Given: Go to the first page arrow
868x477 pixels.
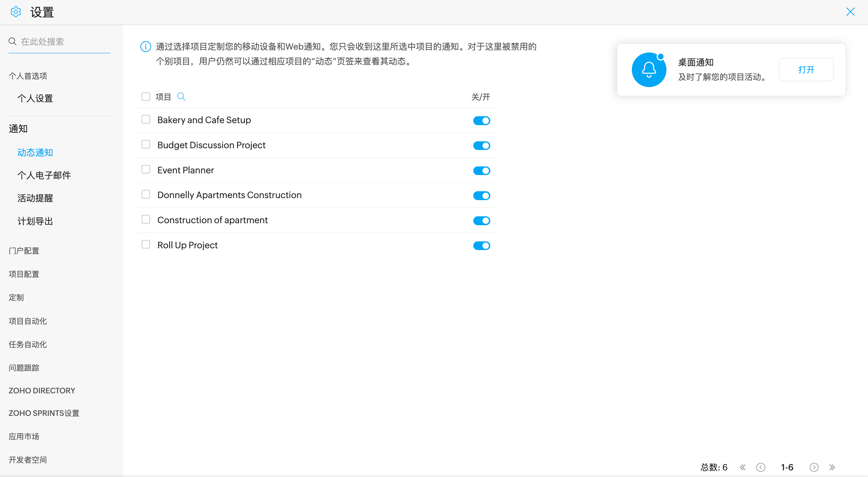Looking at the screenshot, I should [x=743, y=467].
